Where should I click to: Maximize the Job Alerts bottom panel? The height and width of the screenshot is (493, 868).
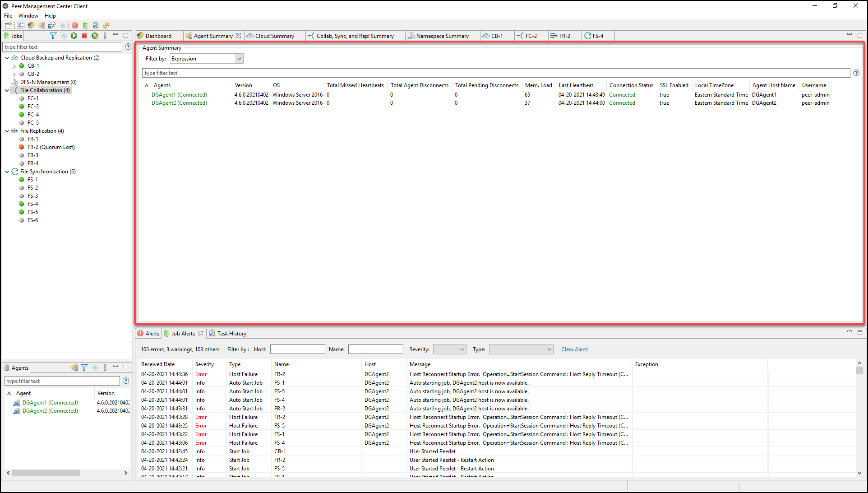[860, 332]
